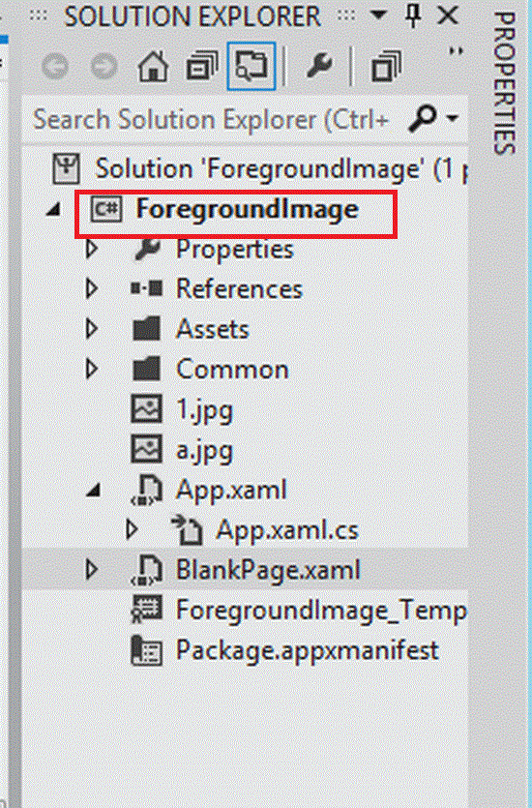Open Properties via wrench toolbar icon
Image resolution: width=532 pixels, height=808 pixels.
point(319,67)
